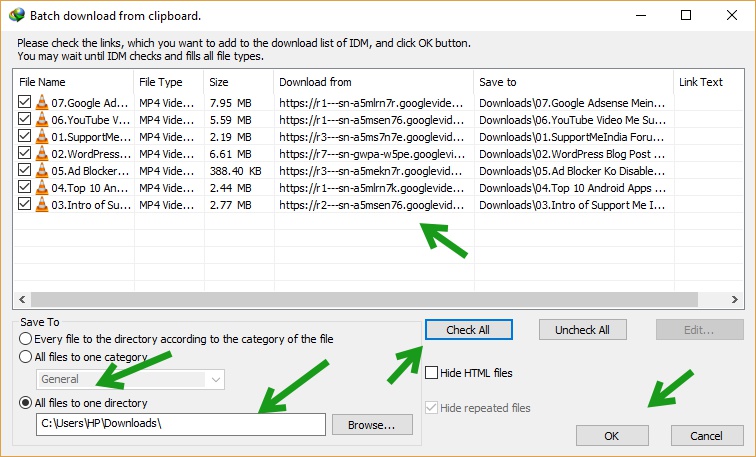Click VLC icon of 07.Google Ad file

[42, 102]
